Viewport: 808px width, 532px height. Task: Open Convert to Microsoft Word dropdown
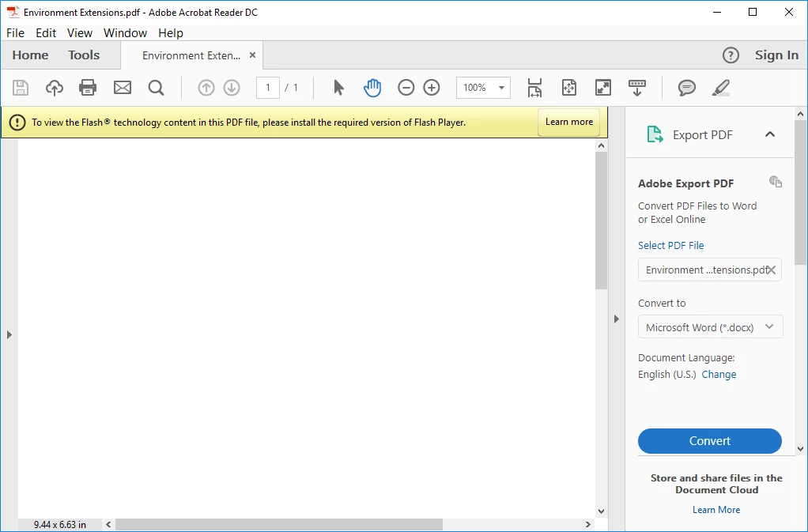click(710, 327)
